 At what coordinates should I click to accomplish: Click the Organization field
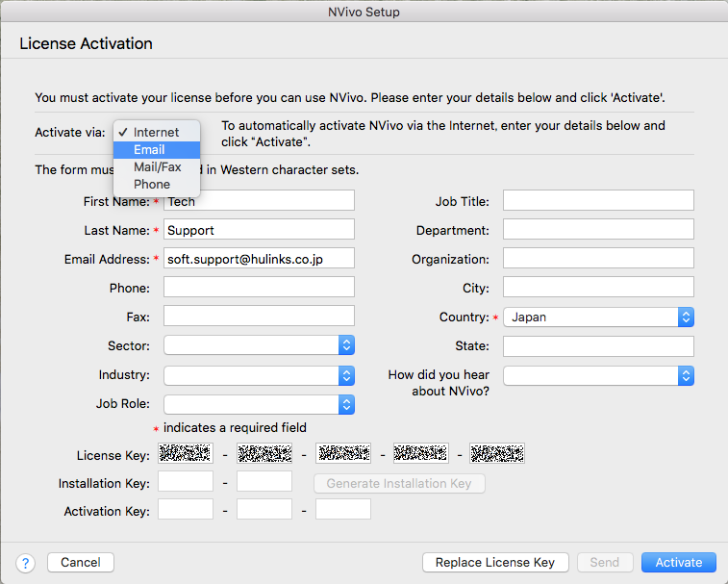598,258
